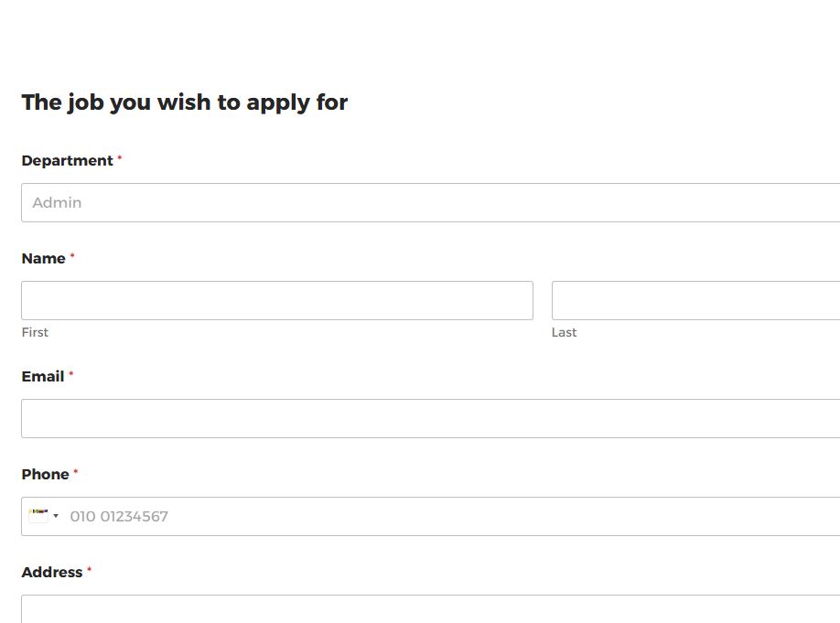
Task: Click the First name input field
Action: pyautogui.click(x=276, y=300)
